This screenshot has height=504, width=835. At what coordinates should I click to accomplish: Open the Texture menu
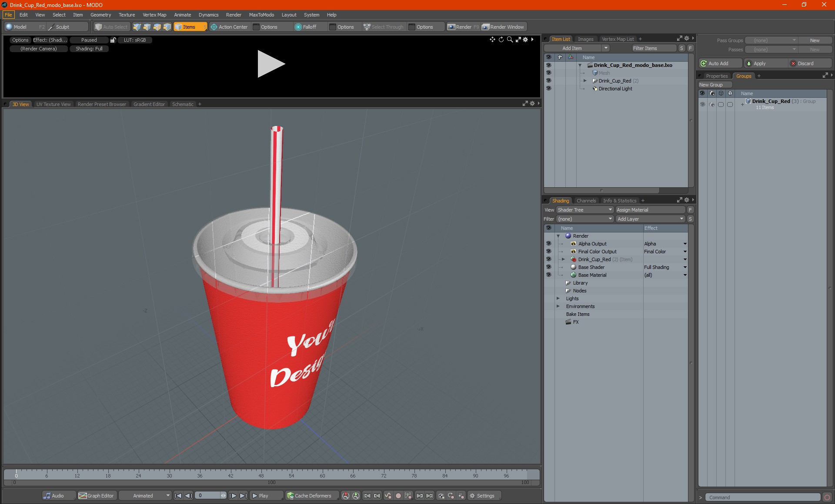[127, 15]
